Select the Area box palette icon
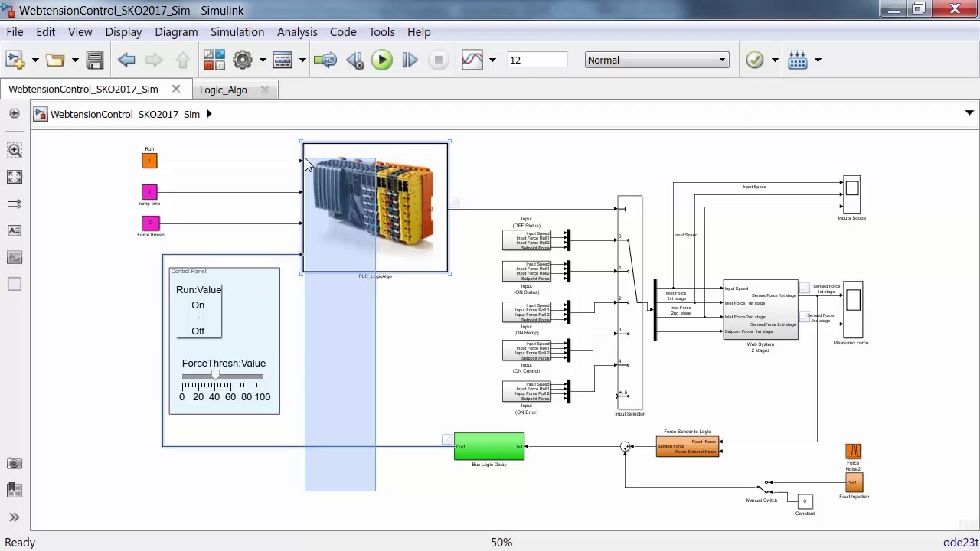980x551 pixels. [15, 284]
